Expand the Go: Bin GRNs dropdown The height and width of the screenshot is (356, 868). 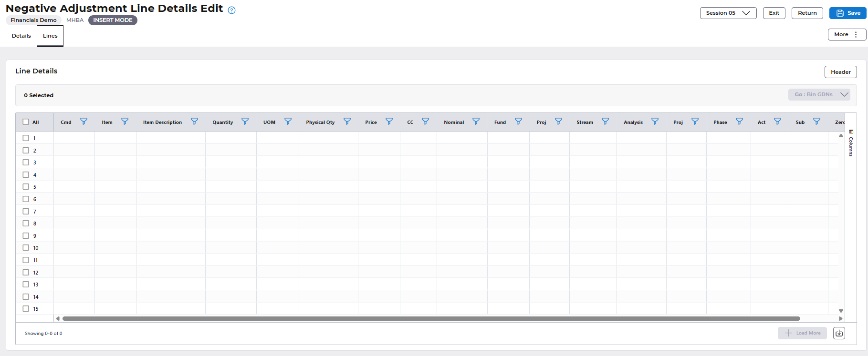click(819, 94)
